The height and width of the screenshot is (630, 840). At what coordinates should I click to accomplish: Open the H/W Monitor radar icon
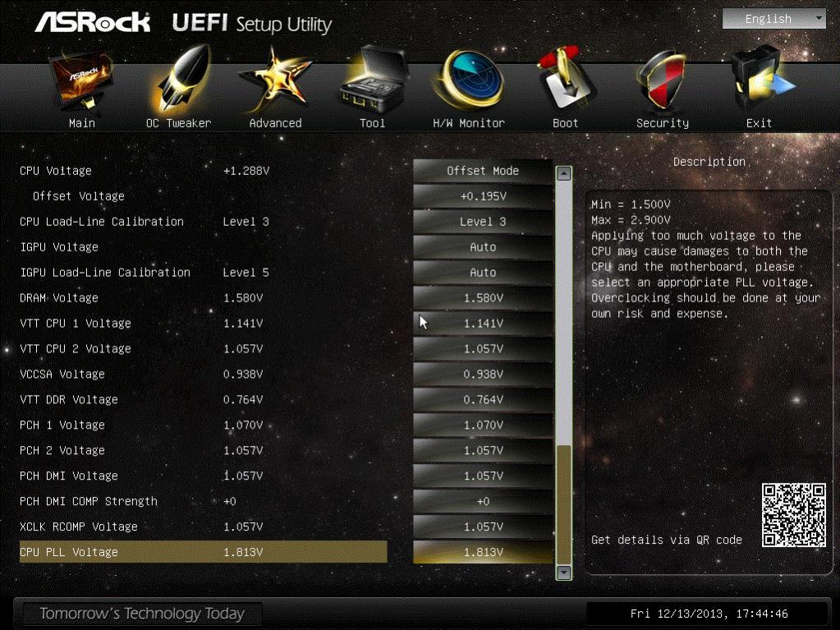point(470,80)
